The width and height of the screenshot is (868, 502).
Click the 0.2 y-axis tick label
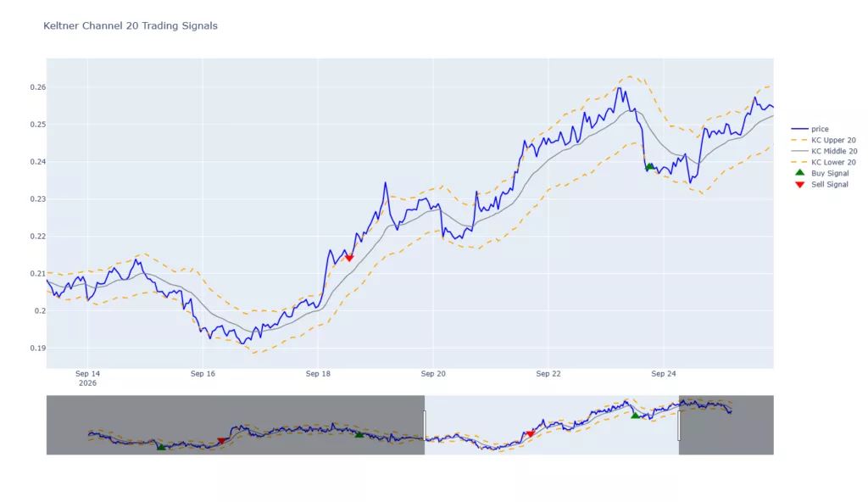click(x=41, y=311)
